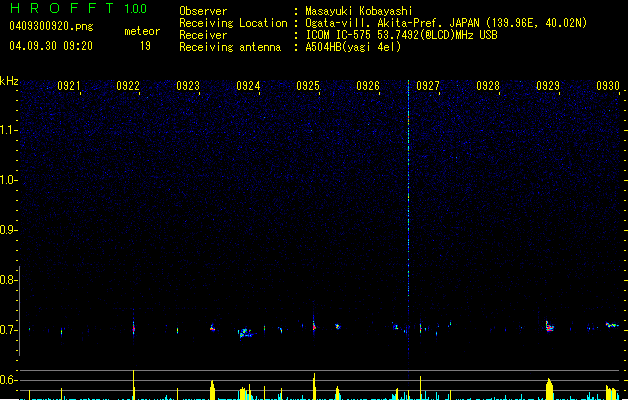The height and width of the screenshot is (400, 629).
Task: Click the 0921 time marker
Action: (x=69, y=86)
